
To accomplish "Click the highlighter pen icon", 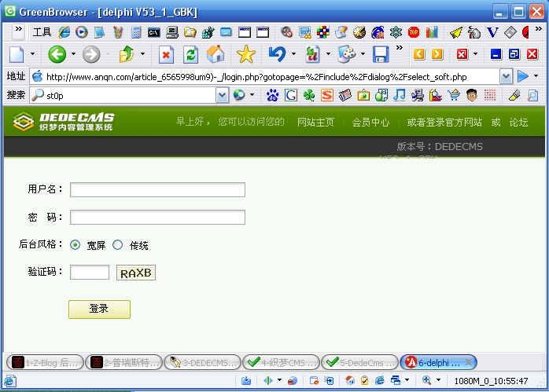I will point(514,95).
